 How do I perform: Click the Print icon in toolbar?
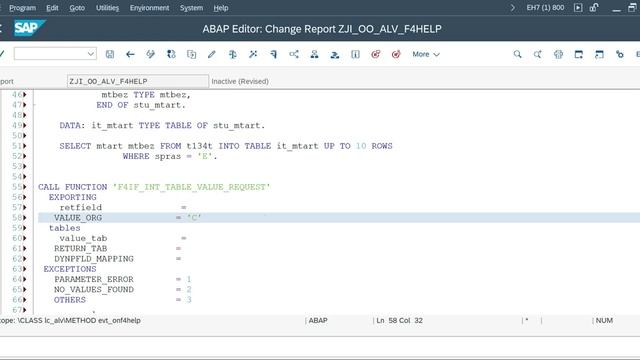558,54
